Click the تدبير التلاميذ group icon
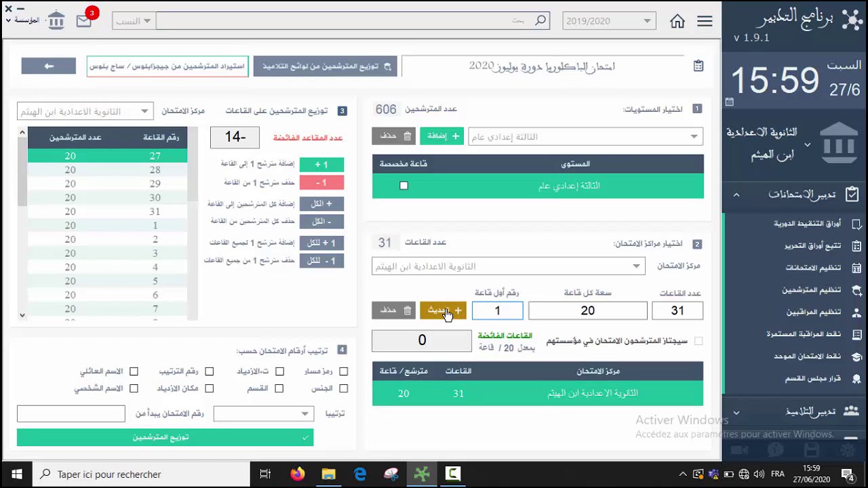This screenshot has width=868, height=488. [850, 411]
